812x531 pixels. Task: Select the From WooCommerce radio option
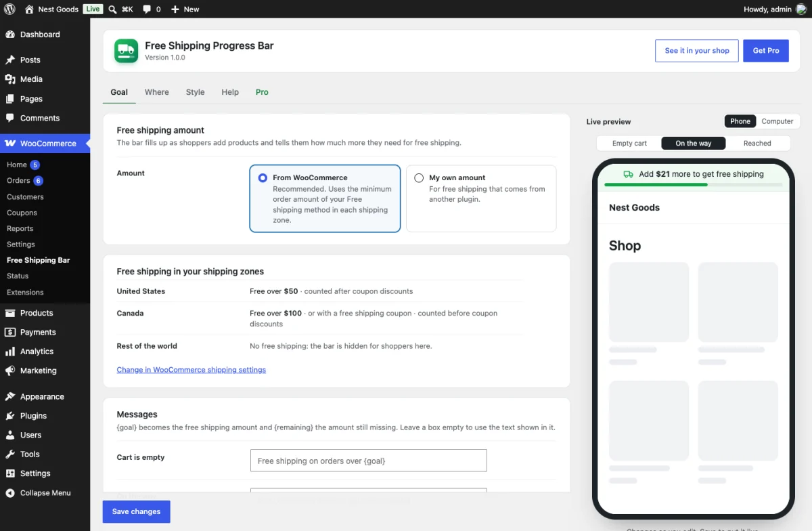pos(263,178)
